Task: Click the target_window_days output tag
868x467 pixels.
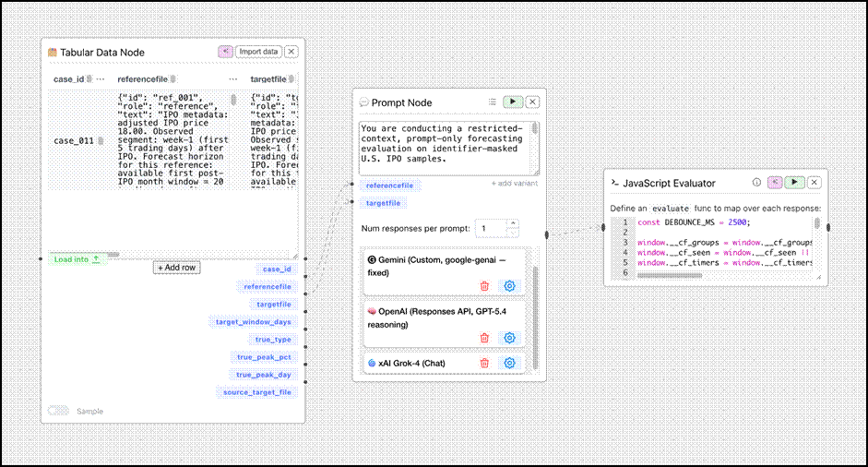Action: click(x=253, y=322)
